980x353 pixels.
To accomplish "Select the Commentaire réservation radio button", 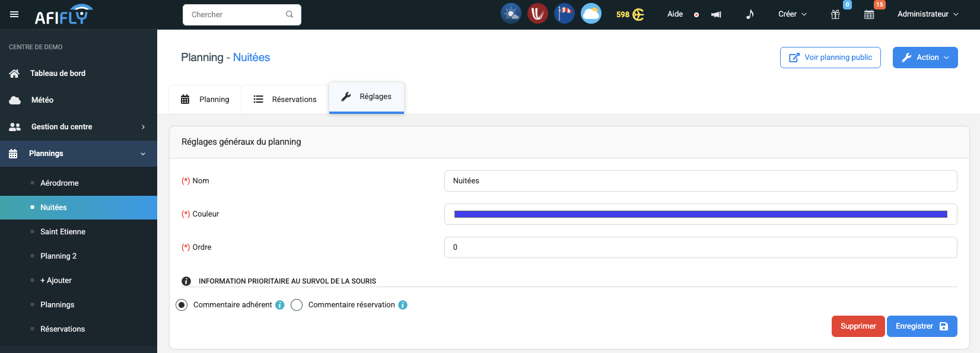I will pyautogui.click(x=297, y=305).
